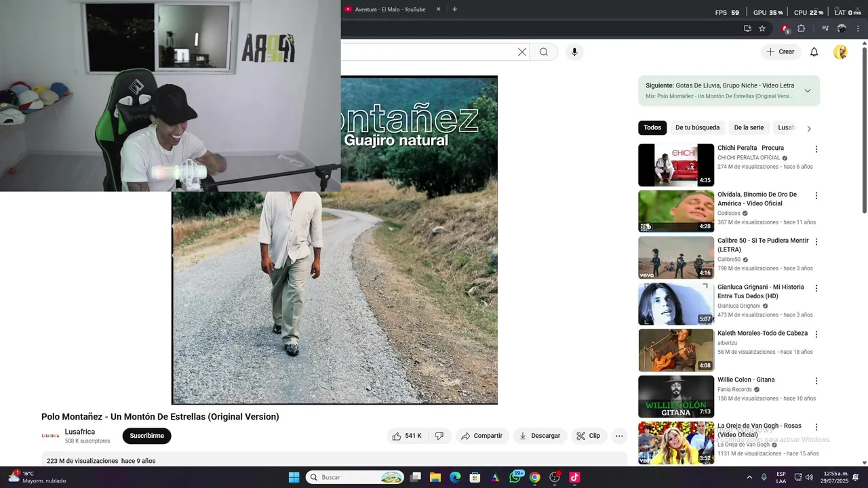Select the Lusaf... filter chip
868x488 pixels.
(786, 127)
